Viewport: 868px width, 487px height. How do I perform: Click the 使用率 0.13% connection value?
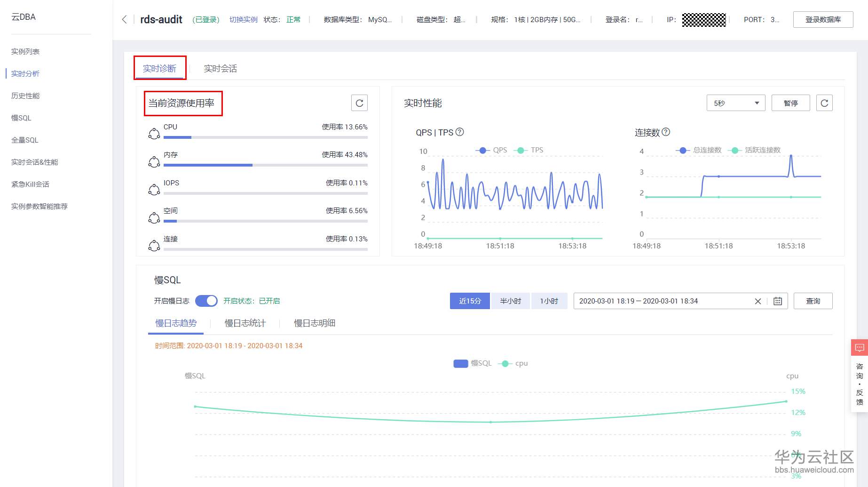pyautogui.click(x=347, y=239)
